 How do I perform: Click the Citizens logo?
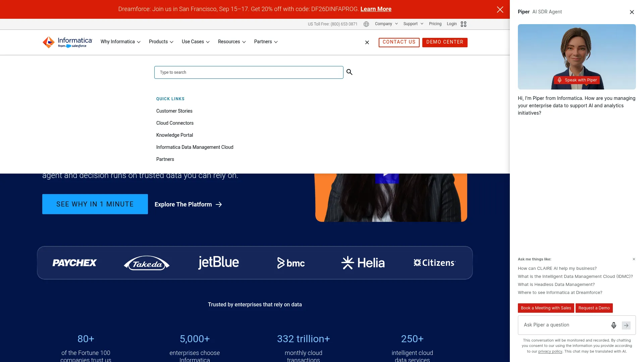point(434,263)
